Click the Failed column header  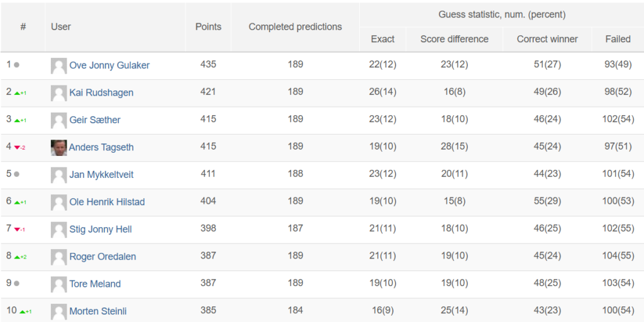(x=618, y=39)
